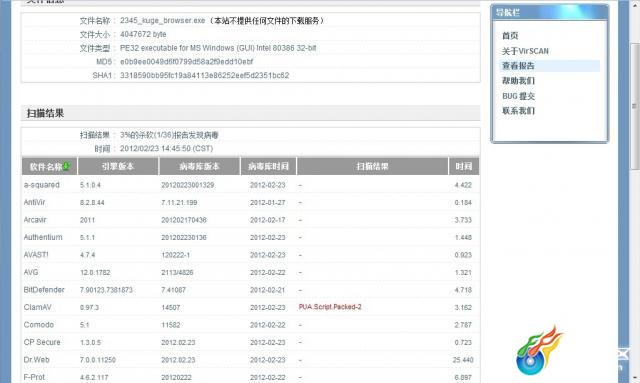Open 首页 in navigation sidebar
The width and height of the screenshot is (640, 383).
click(x=510, y=36)
